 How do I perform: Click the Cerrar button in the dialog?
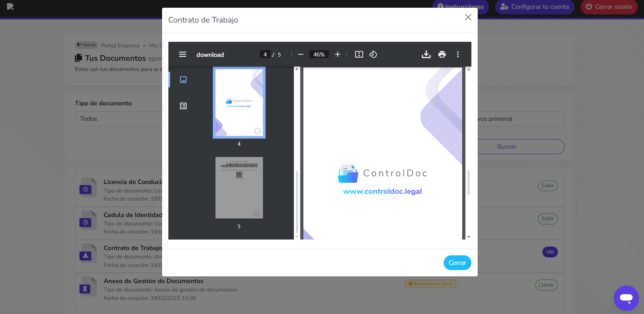457,263
